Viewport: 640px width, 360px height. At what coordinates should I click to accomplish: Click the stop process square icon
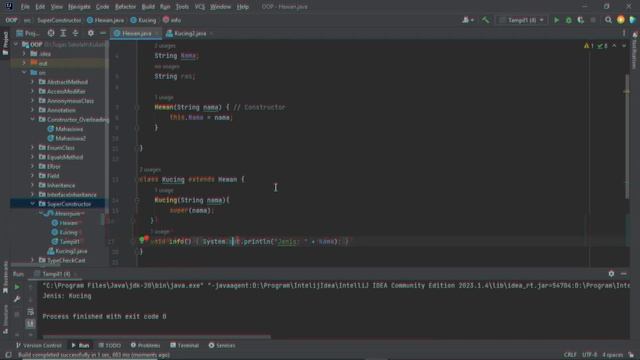click(x=593, y=20)
